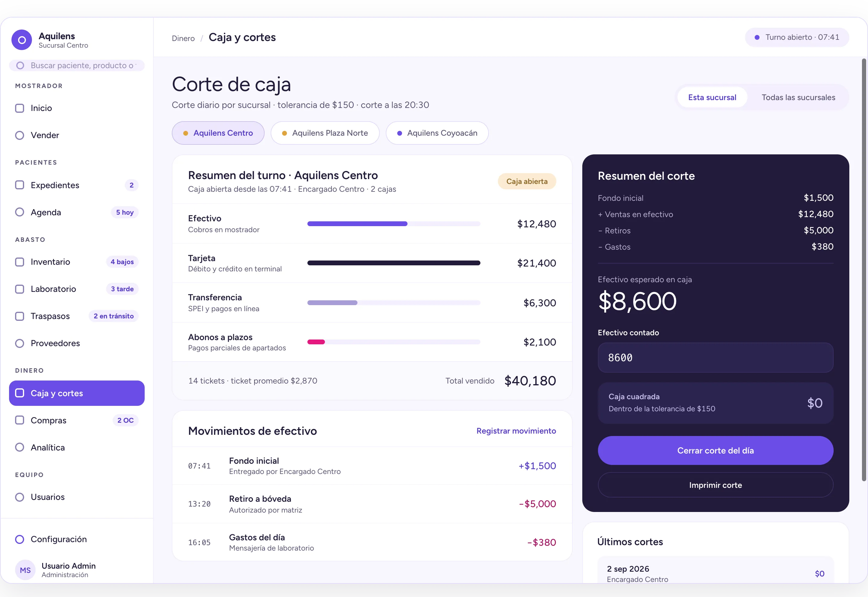Click the Inicio sidebar icon
The height and width of the screenshot is (597, 868).
[19, 108]
